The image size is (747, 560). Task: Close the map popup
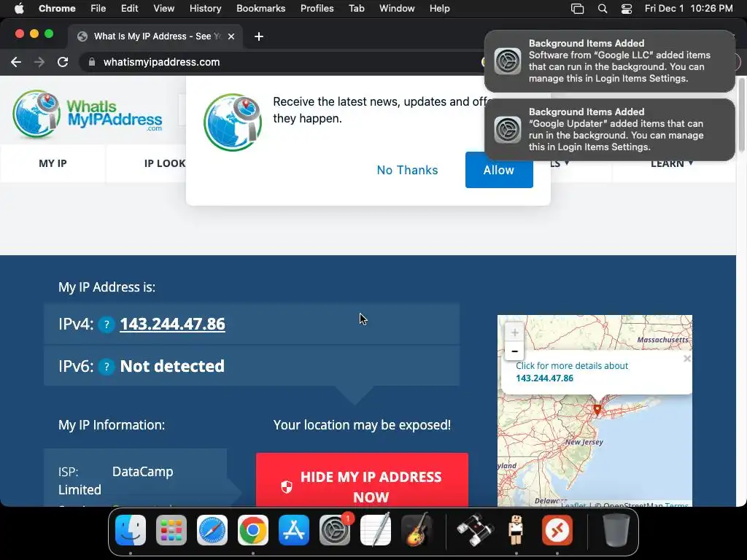686,359
